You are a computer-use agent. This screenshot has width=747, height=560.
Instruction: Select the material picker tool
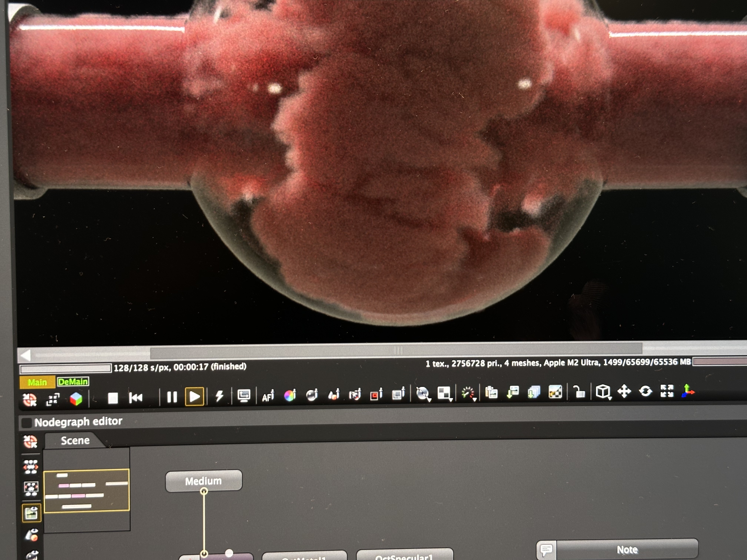(x=312, y=395)
